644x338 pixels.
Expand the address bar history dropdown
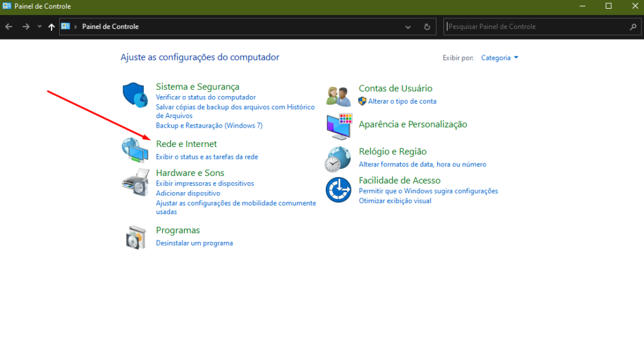[408, 27]
